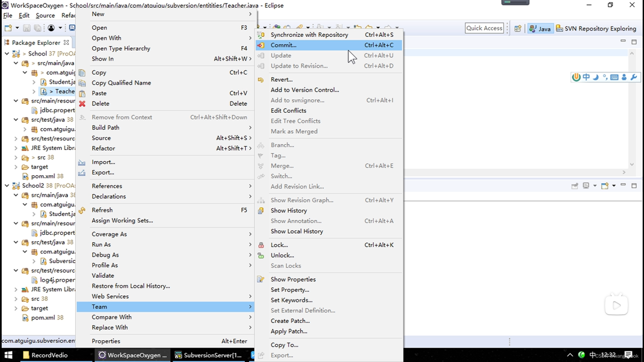Select jdbc.properties file under School

tap(53, 110)
